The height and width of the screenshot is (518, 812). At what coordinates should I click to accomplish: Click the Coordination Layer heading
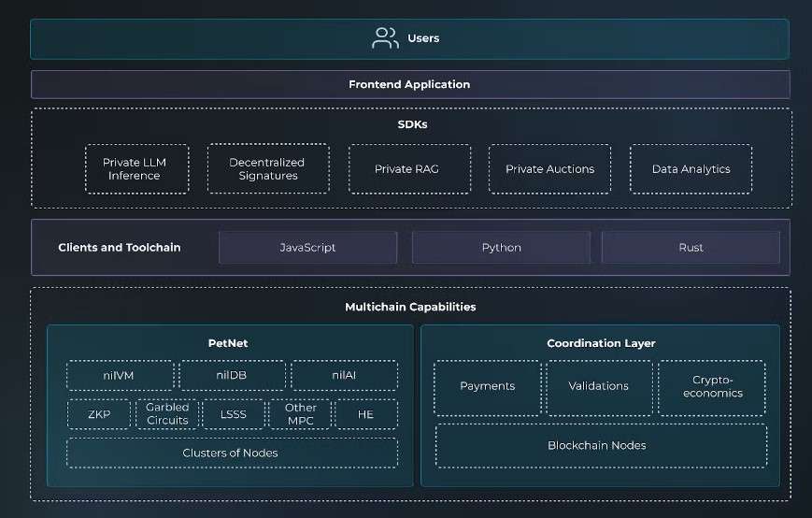point(601,343)
